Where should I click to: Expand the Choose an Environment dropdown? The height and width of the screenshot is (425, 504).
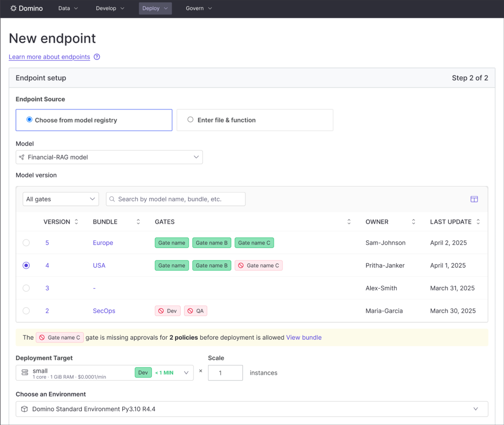(x=475, y=408)
